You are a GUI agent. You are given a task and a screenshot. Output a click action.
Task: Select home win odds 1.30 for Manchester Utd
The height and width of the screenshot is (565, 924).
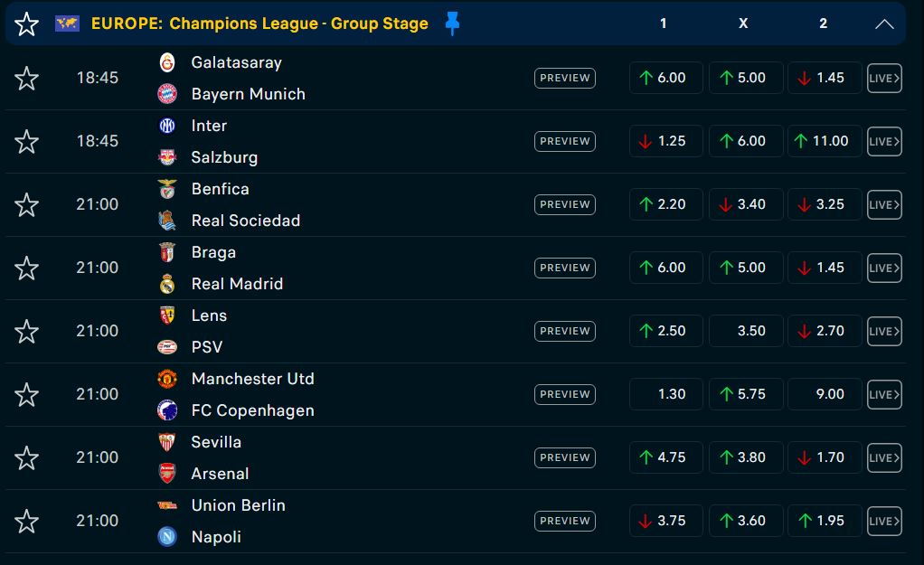[665, 394]
